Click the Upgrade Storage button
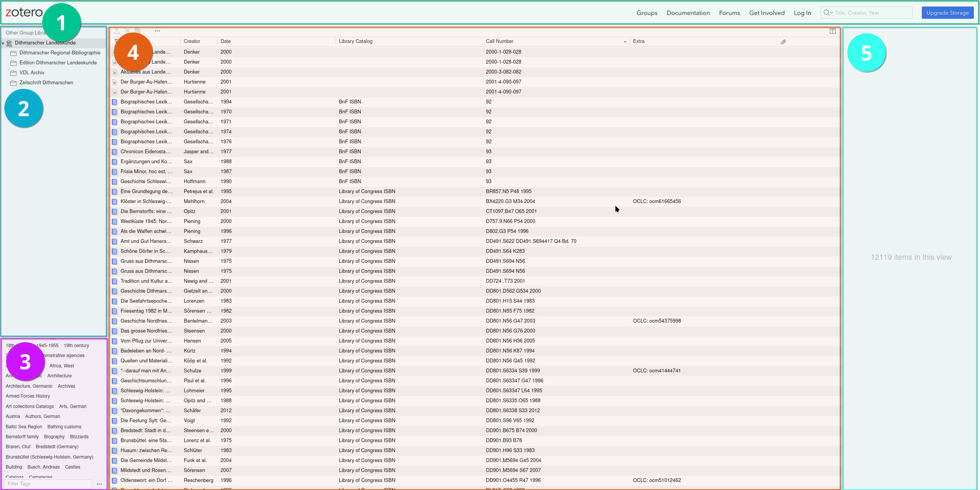 [x=947, y=13]
